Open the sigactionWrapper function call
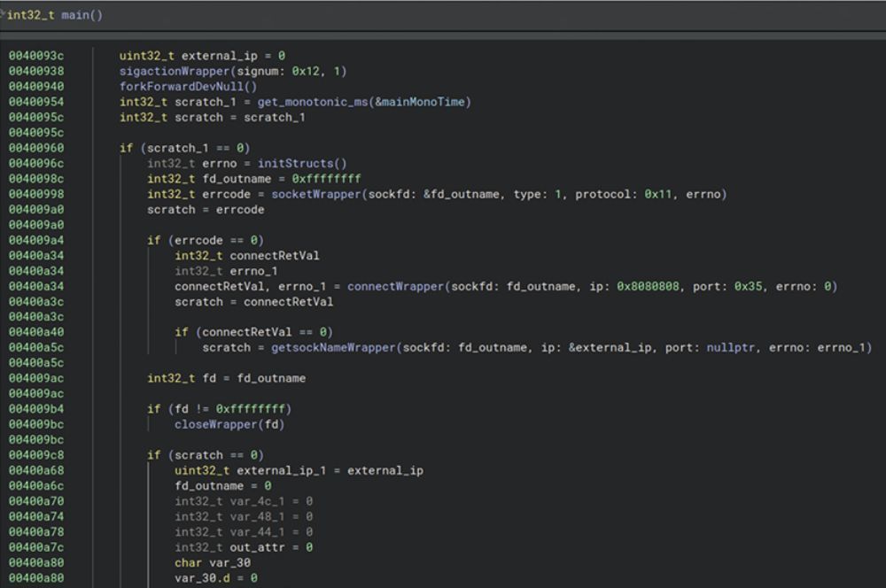The image size is (886, 588). pos(160,71)
